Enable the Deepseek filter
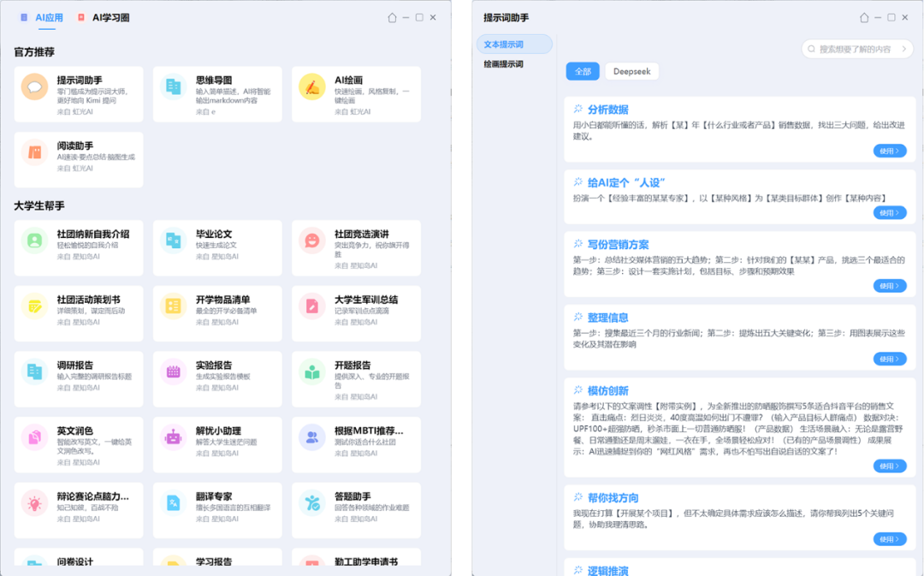Screen dimensions: 924x576 631,71
